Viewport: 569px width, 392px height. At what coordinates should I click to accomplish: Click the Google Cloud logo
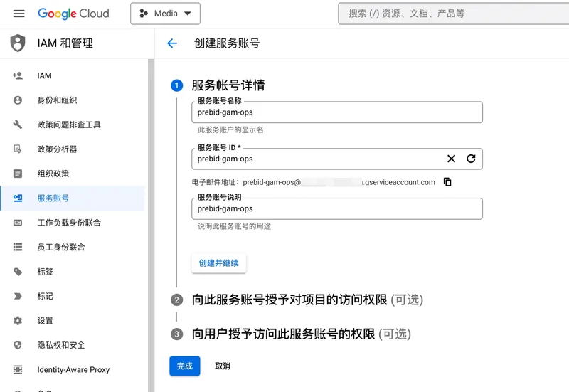click(x=73, y=14)
